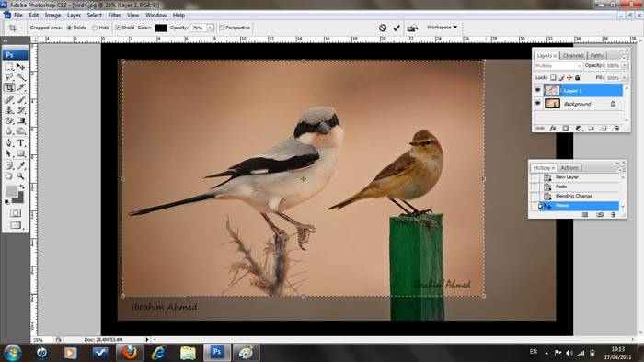This screenshot has height=362, width=644.
Task: Open the Workspace dropdown
Action: coord(442,27)
